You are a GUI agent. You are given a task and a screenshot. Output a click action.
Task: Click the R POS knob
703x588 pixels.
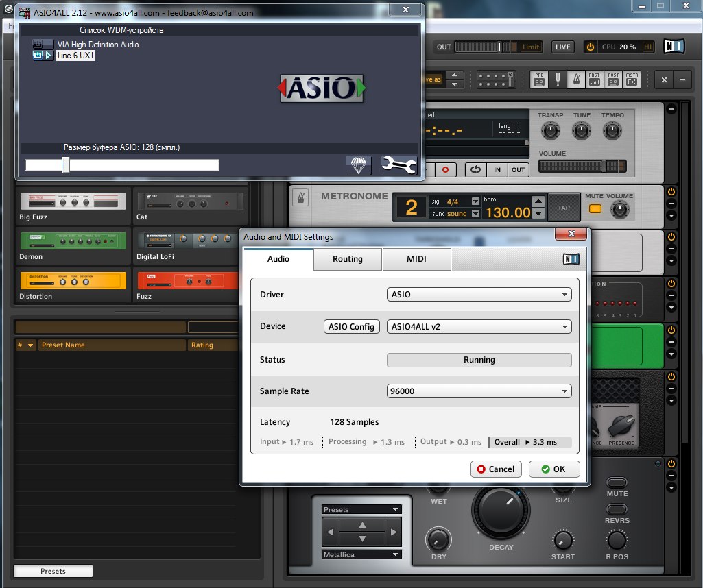pyautogui.click(x=617, y=541)
